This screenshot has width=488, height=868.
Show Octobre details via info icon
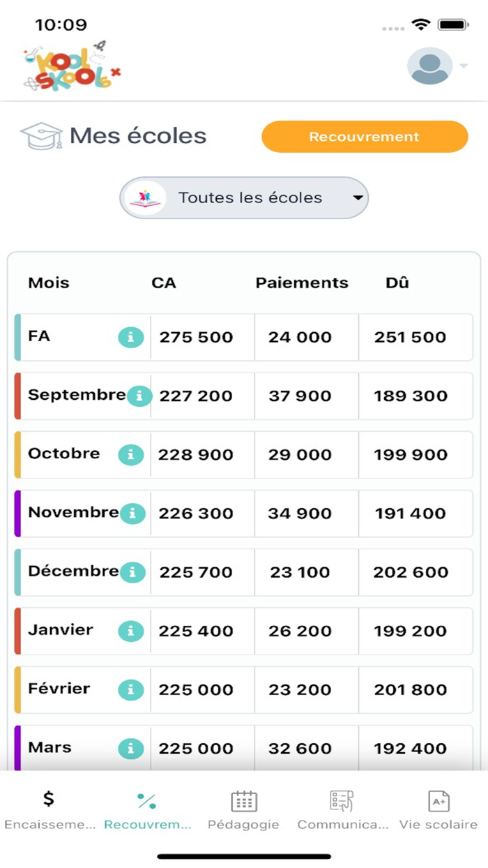[130, 455]
